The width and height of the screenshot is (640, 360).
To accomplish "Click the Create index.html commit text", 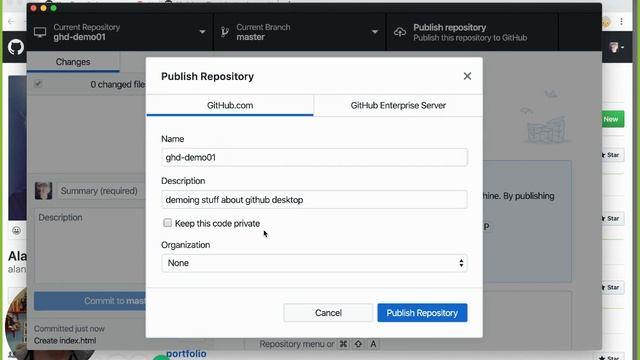I will (x=65, y=340).
